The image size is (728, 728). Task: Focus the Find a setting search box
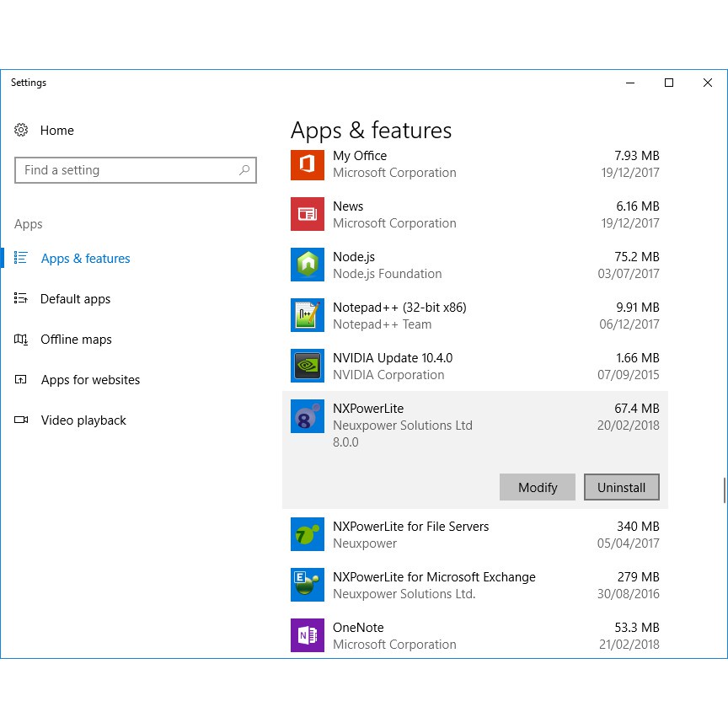(126, 170)
